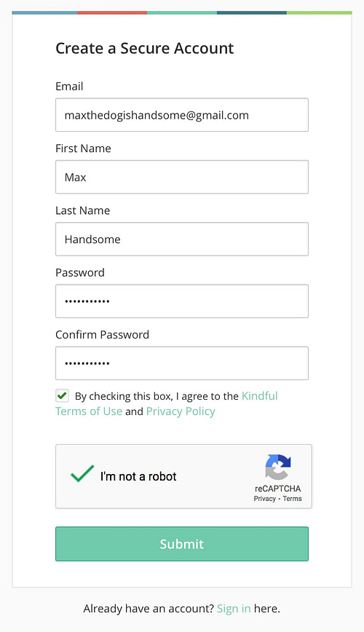This screenshot has height=632, width=364.
Task: Open reCAPTCHA Privacy link
Action: [x=264, y=499]
